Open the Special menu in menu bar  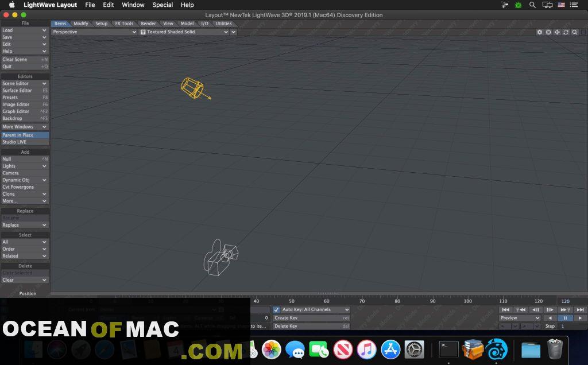pyautogui.click(x=163, y=5)
